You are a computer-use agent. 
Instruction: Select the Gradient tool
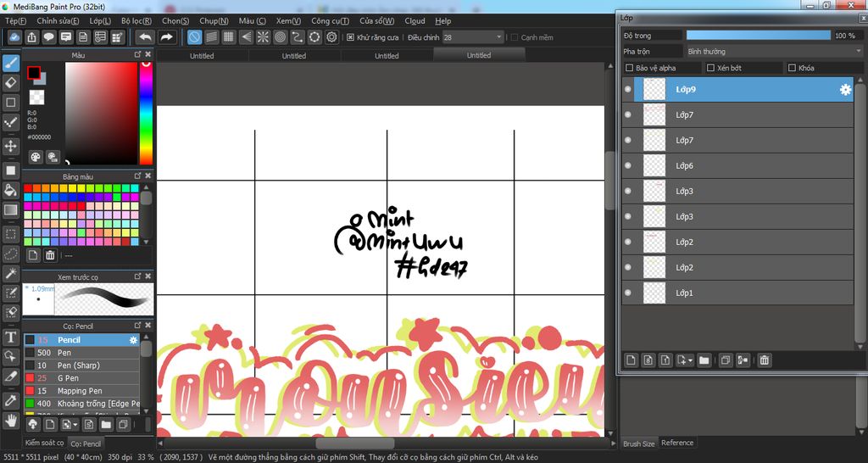[10, 210]
